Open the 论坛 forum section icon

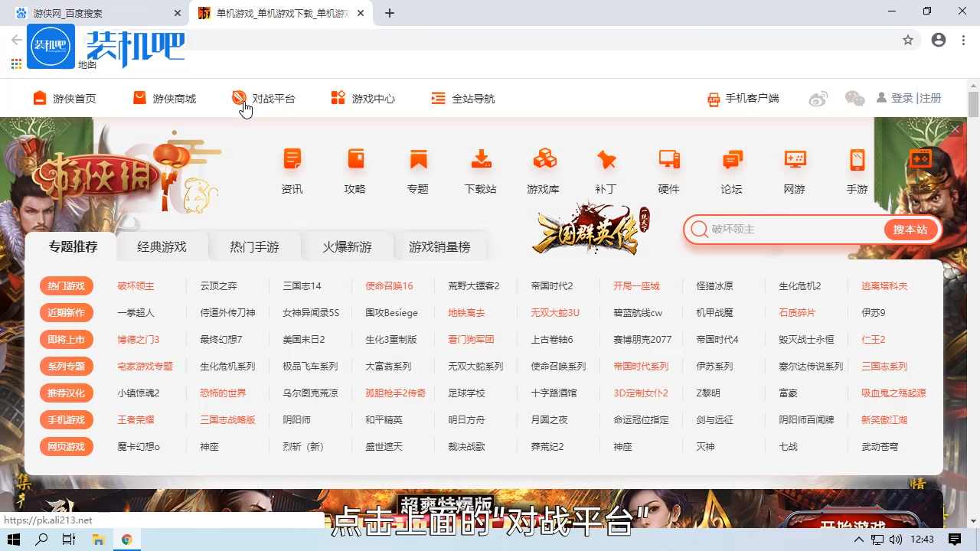coord(731,168)
